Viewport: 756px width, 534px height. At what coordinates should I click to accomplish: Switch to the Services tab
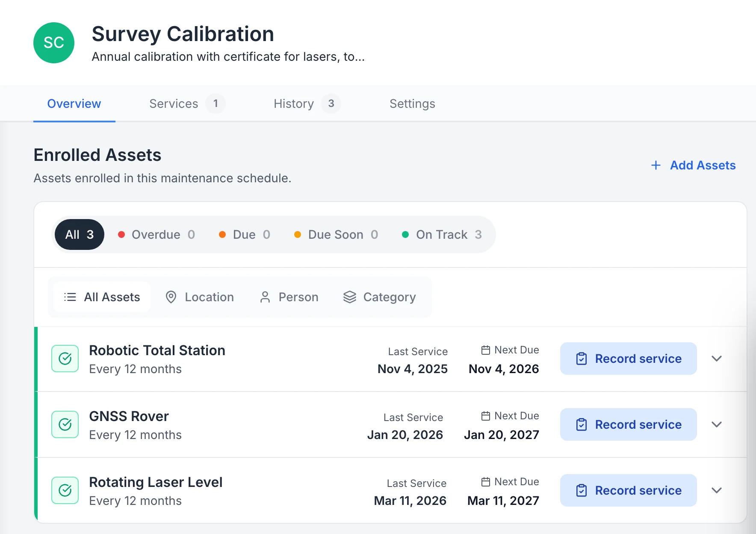pos(187,104)
